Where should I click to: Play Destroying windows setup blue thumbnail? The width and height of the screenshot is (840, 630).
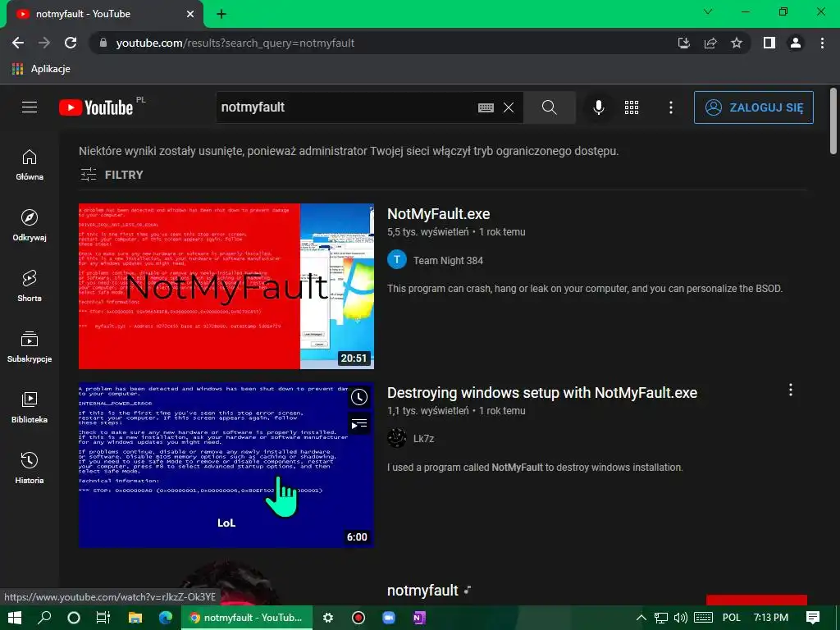pos(226,465)
